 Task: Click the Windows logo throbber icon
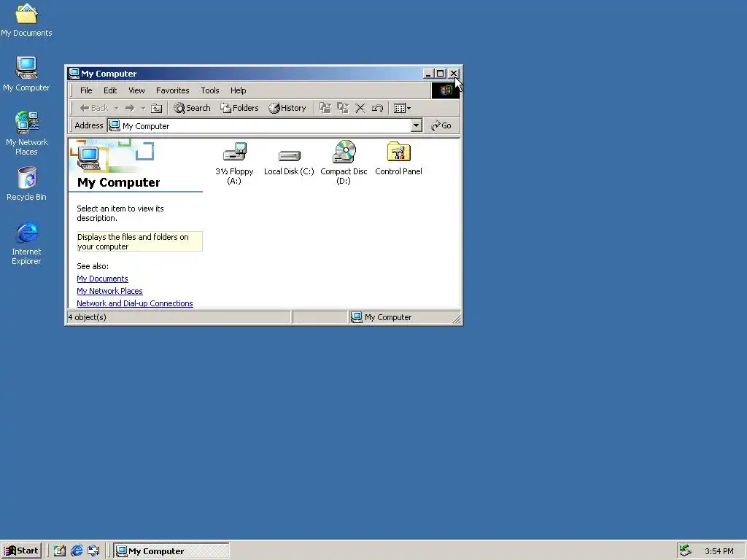click(x=446, y=90)
